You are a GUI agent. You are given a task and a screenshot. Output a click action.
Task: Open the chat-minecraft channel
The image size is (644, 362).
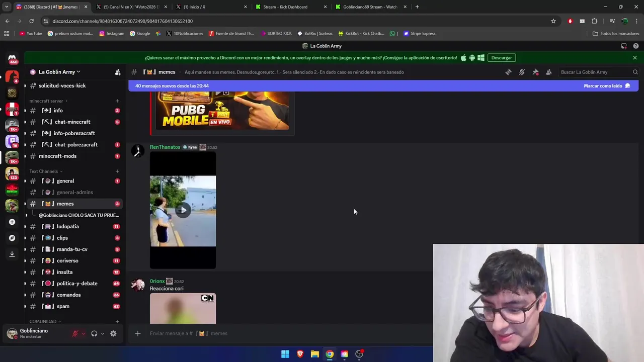[x=74, y=122]
